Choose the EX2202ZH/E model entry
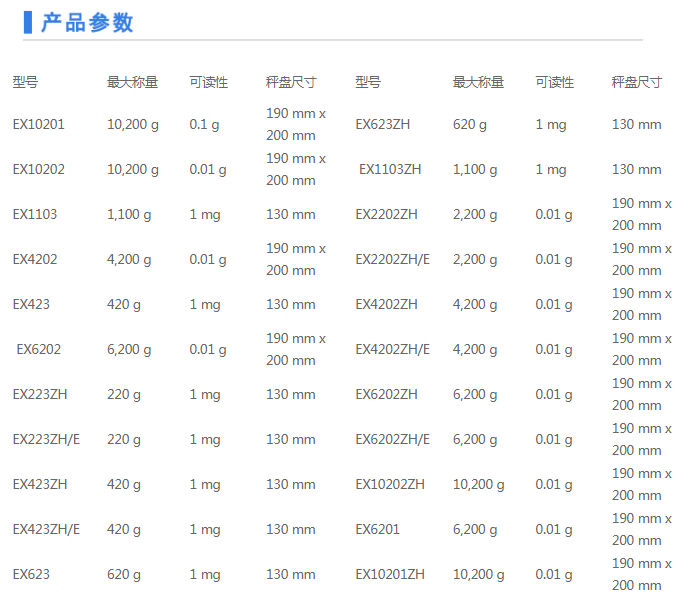The height and width of the screenshot is (610, 697). click(x=393, y=260)
